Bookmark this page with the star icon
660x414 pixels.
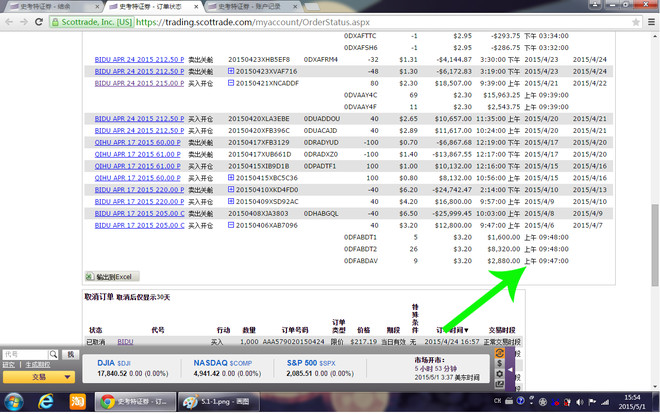(636, 22)
